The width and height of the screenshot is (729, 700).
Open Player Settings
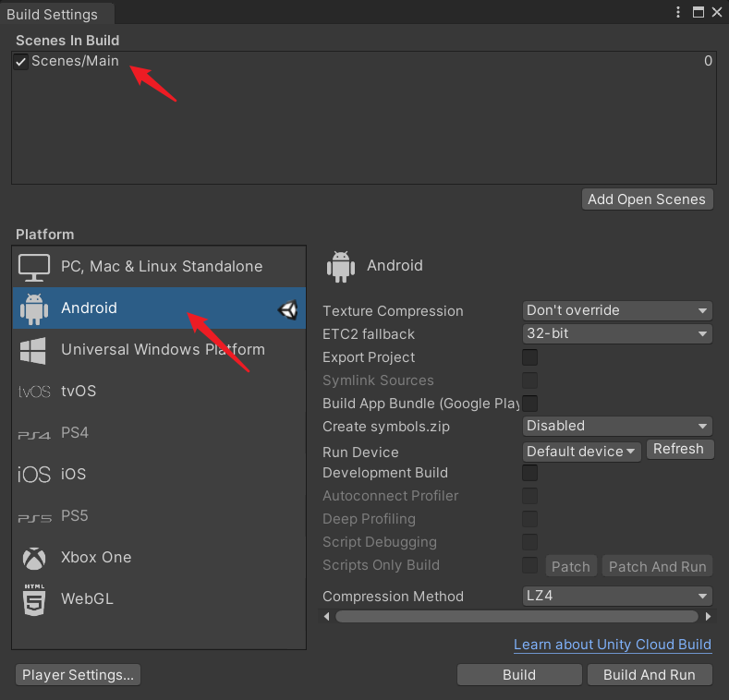(79, 675)
